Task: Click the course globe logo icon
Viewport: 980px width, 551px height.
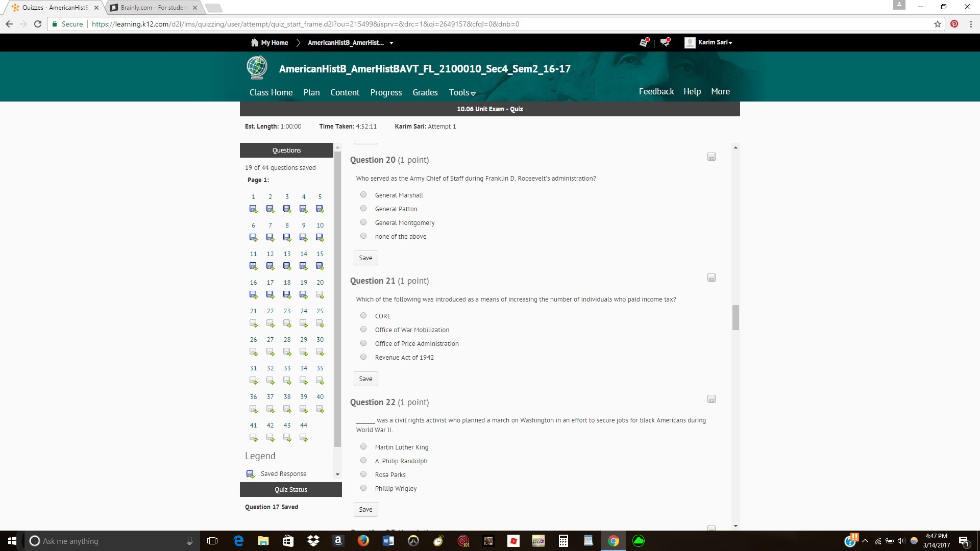Action: tap(257, 68)
